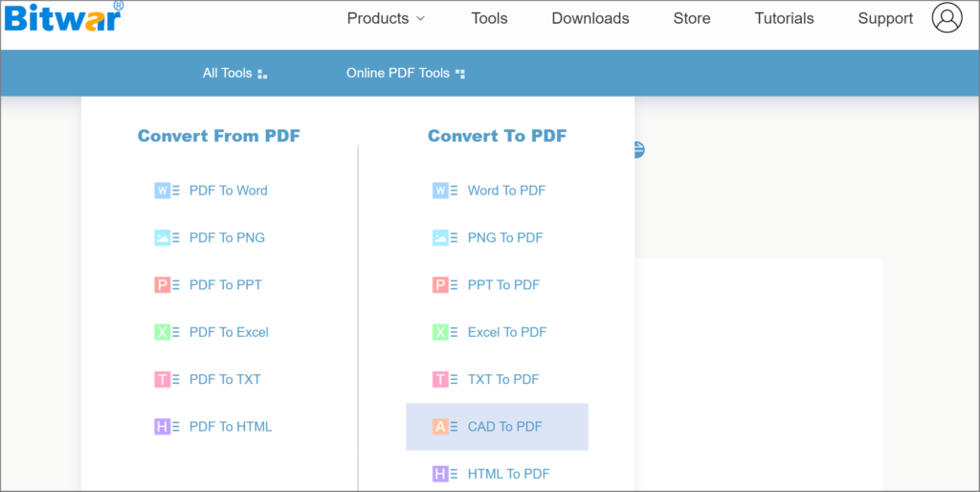Click the Bitwar logo

coord(63,18)
